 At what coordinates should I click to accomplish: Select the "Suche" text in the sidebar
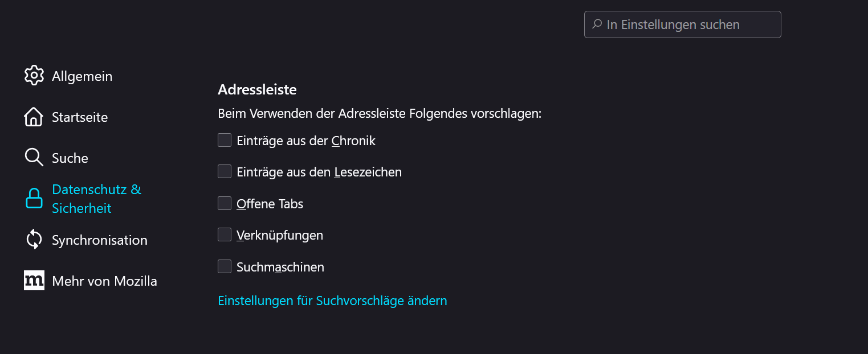point(70,158)
